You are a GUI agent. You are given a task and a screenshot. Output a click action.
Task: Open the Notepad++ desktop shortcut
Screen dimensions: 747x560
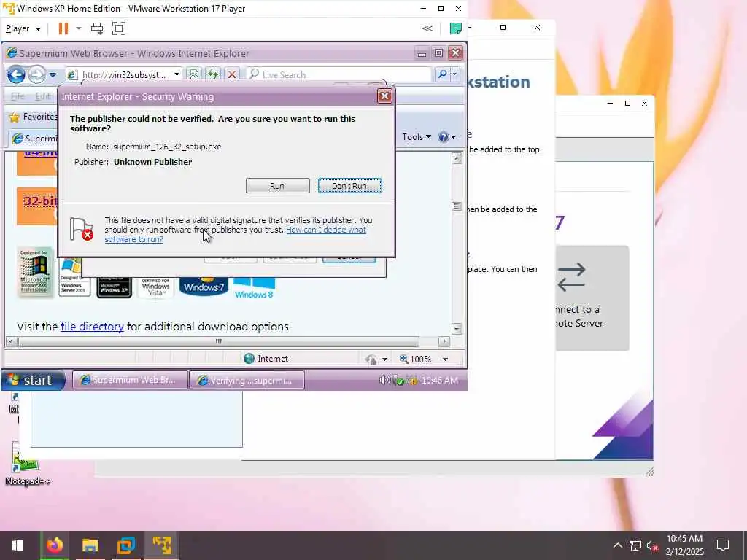[26, 463]
